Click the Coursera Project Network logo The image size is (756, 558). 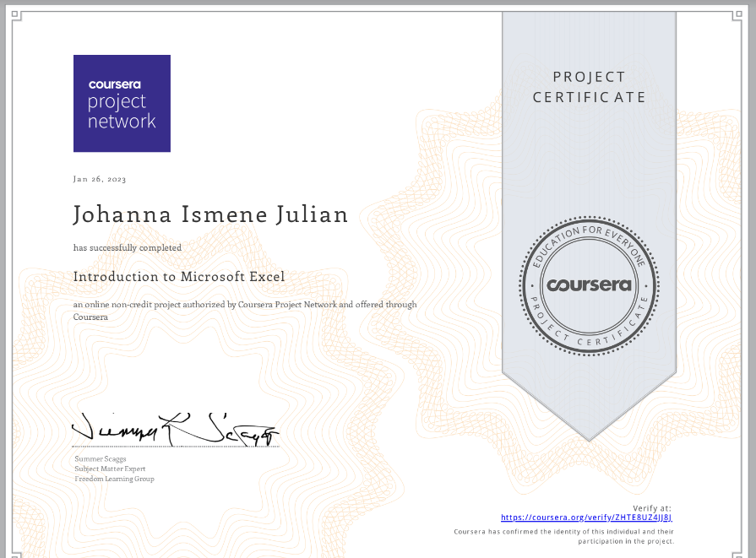122,103
